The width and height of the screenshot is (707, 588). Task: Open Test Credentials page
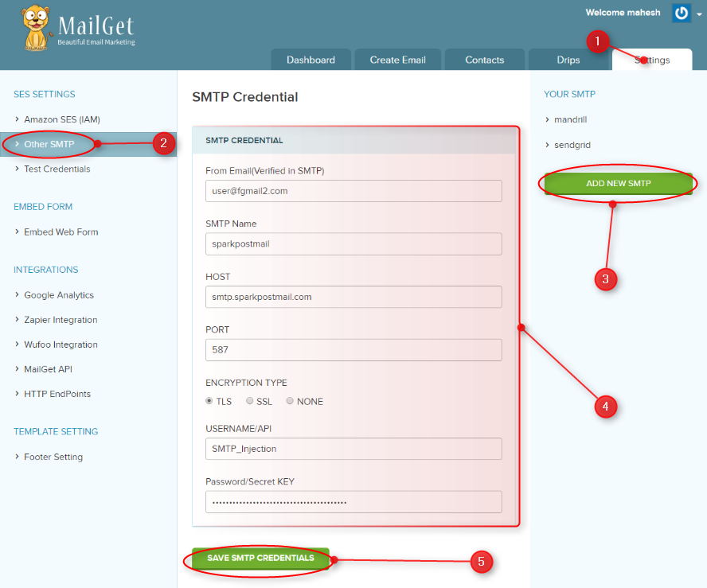(x=57, y=169)
